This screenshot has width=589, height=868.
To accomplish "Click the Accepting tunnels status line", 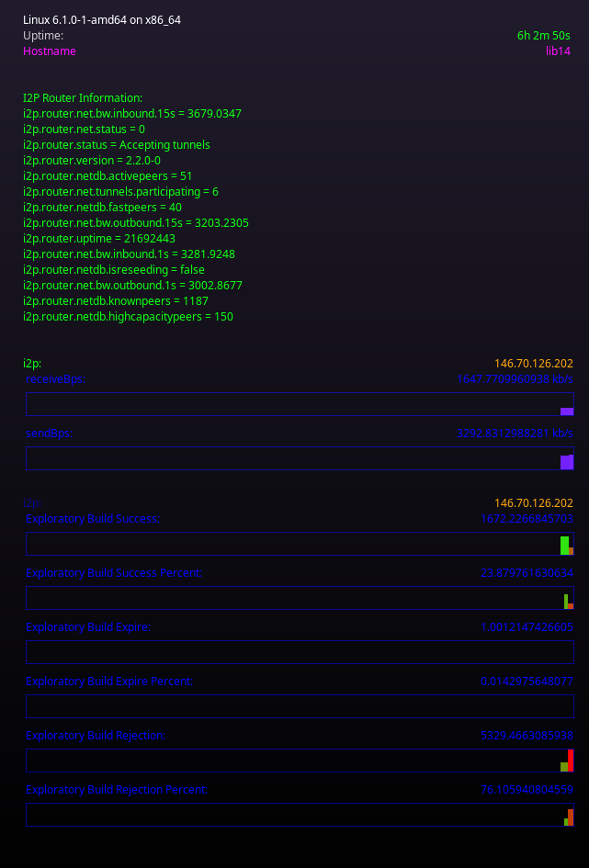I will 117,144.
